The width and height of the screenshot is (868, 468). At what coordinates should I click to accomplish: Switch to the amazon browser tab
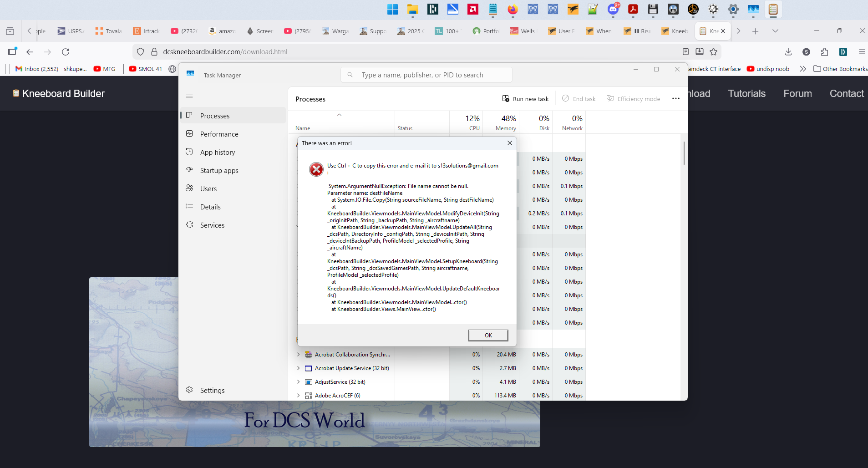point(222,31)
